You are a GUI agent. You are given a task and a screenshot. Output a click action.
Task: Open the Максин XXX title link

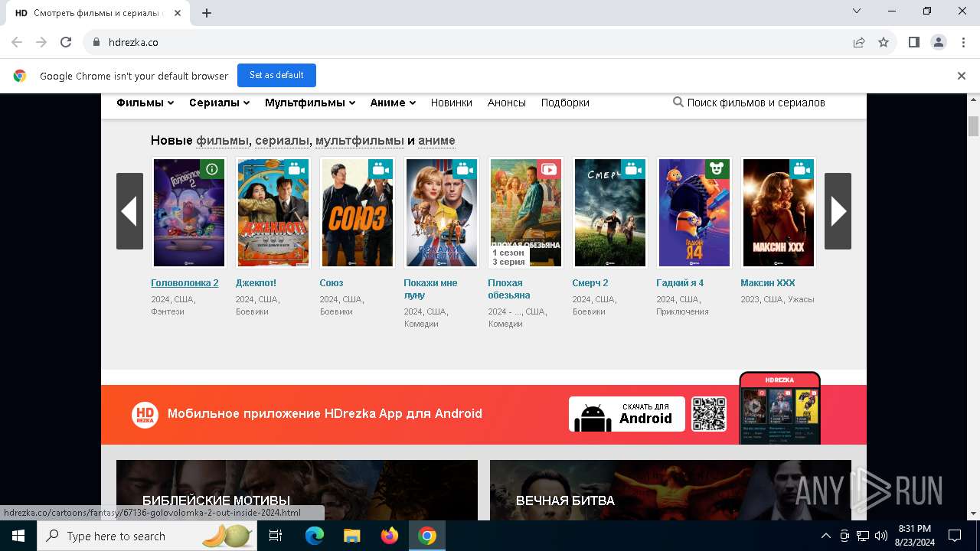pyautogui.click(x=768, y=283)
